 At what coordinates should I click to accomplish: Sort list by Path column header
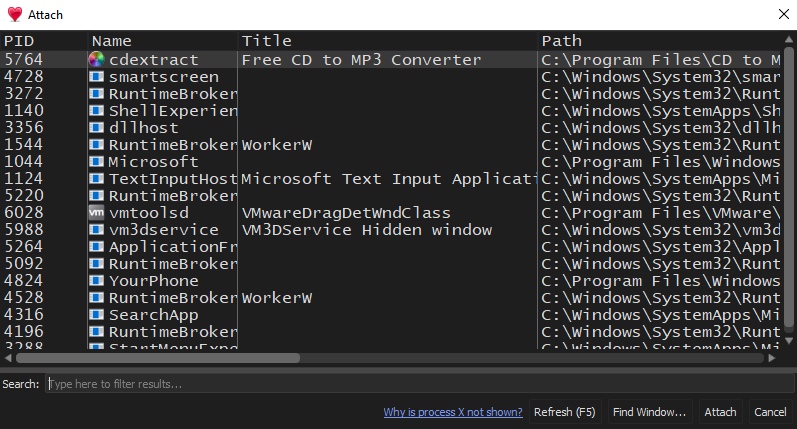[660, 41]
